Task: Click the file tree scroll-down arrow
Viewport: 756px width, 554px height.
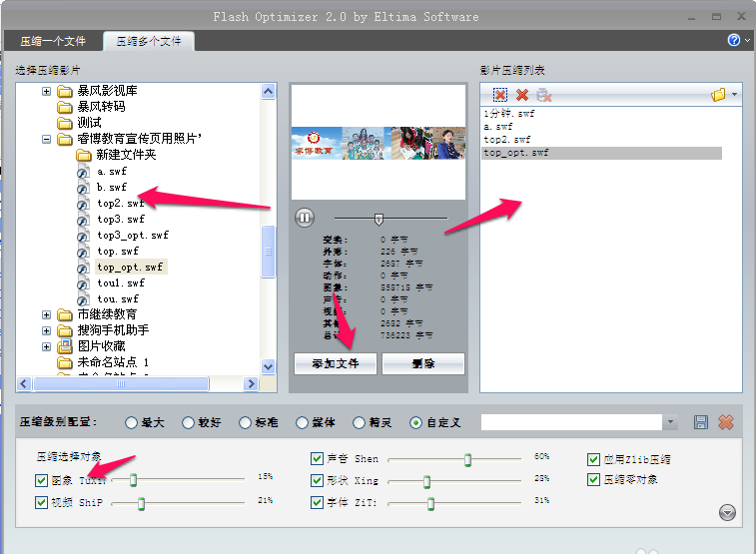Action: (x=268, y=366)
